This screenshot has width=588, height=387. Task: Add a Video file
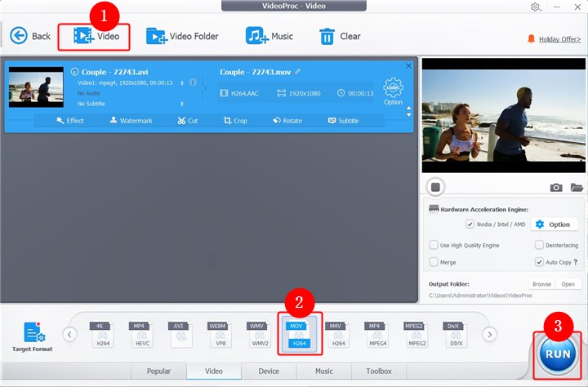pos(96,36)
